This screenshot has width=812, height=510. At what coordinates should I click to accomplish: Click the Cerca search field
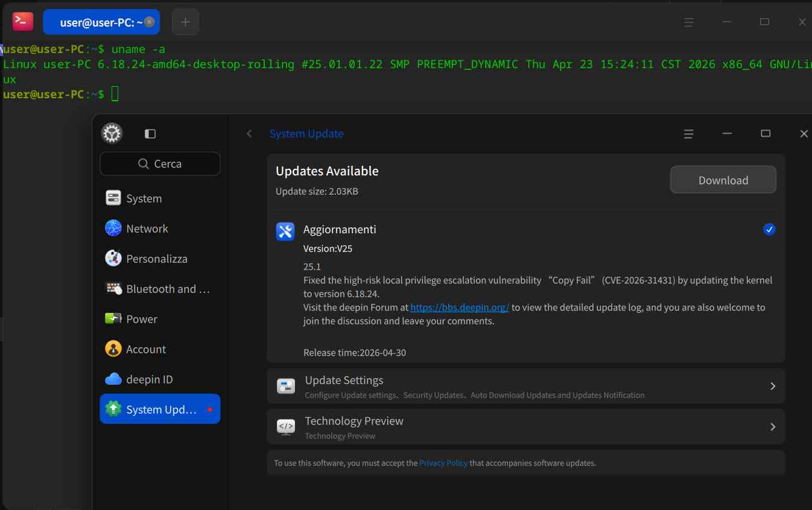tap(160, 163)
